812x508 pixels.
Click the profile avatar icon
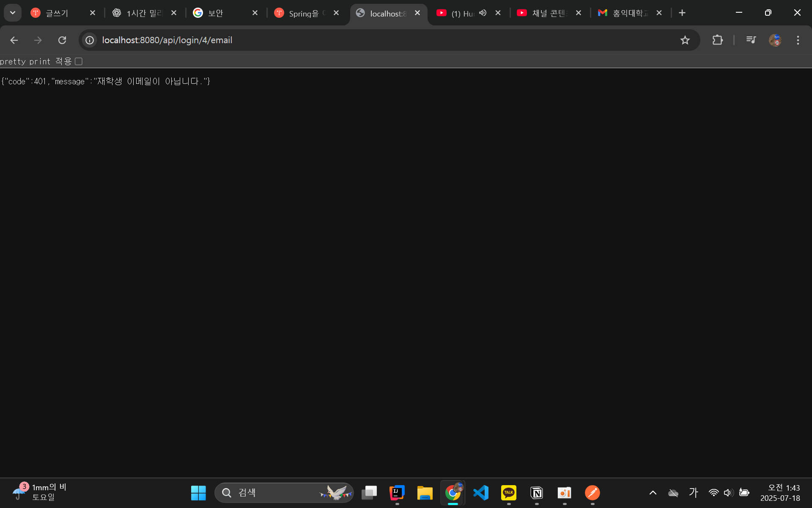point(775,40)
